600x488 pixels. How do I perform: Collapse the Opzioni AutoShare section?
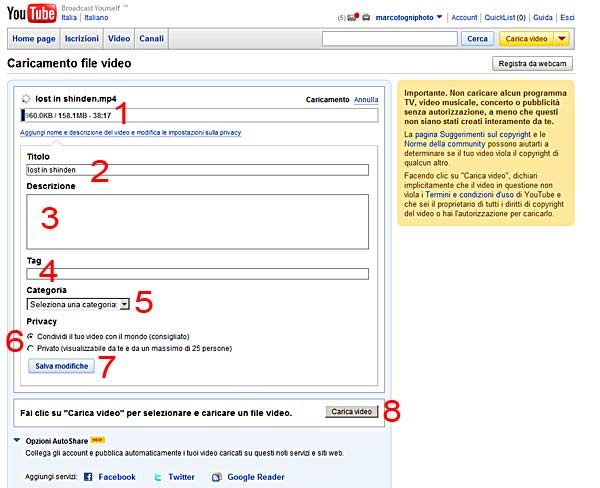click(x=17, y=440)
